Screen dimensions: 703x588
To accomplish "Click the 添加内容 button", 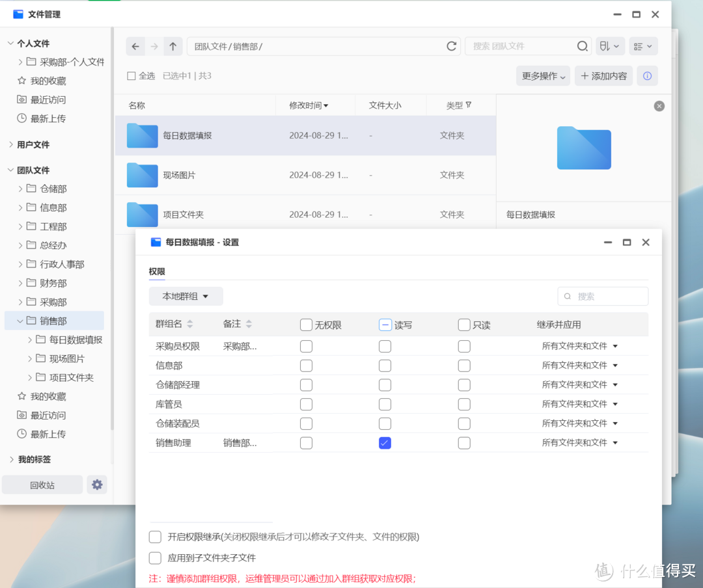I will (603, 76).
